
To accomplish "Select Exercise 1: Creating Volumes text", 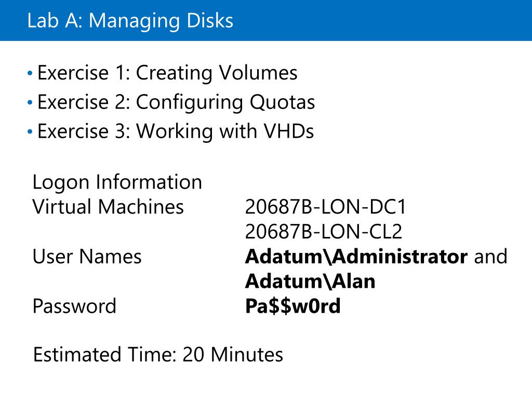I will [167, 73].
